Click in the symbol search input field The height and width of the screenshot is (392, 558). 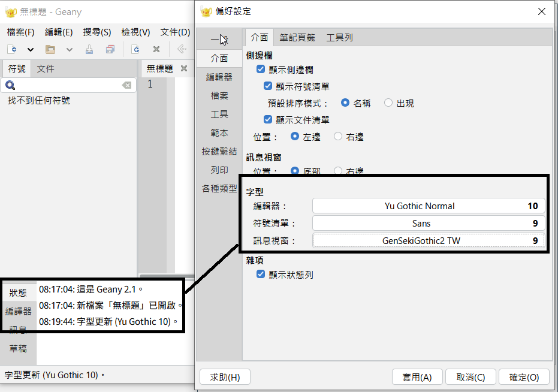[66, 86]
